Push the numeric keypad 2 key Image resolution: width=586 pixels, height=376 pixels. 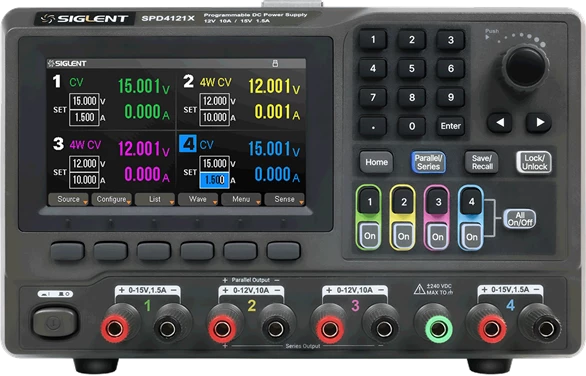(x=412, y=40)
